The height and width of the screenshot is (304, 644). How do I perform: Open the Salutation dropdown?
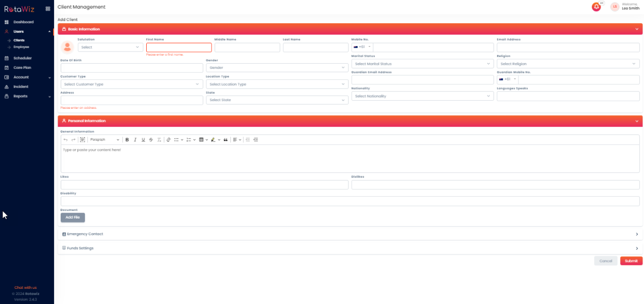tap(110, 47)
